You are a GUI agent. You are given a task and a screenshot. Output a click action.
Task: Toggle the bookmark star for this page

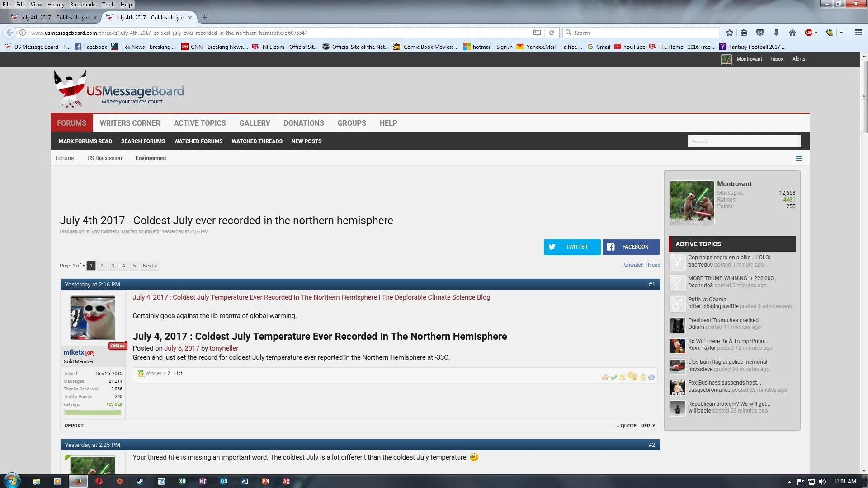tap(729, 32)
